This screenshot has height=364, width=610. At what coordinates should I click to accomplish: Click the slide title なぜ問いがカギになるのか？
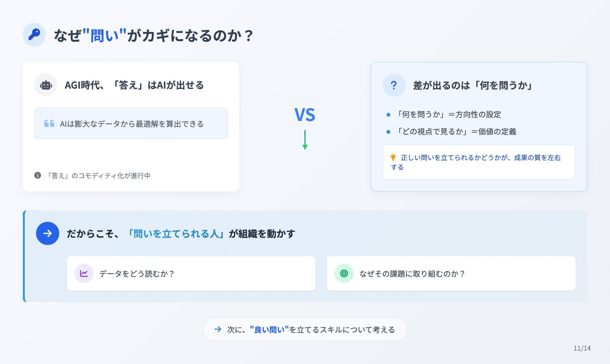point(153,35)
